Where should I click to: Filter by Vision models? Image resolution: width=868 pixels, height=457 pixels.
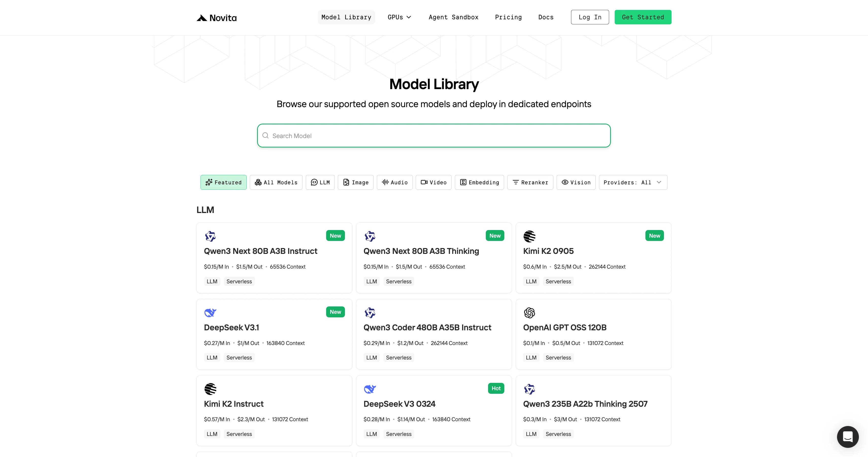(x=576, y=182)
